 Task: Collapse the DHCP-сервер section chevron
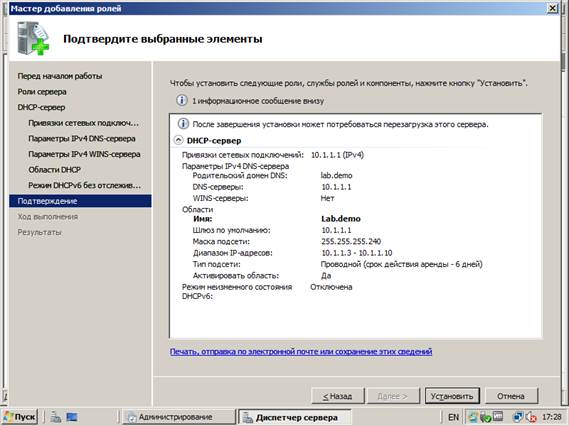178,140
